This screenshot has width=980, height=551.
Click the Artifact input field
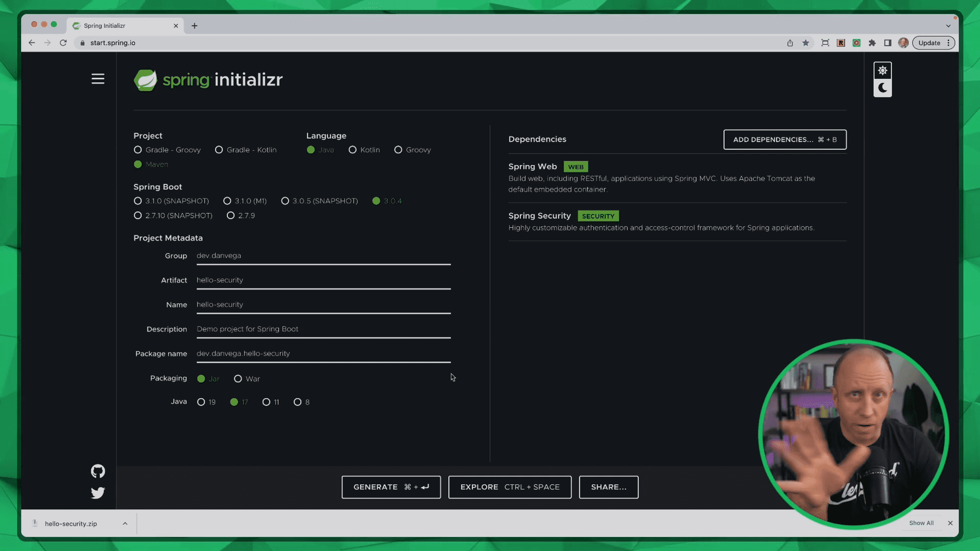323,280
